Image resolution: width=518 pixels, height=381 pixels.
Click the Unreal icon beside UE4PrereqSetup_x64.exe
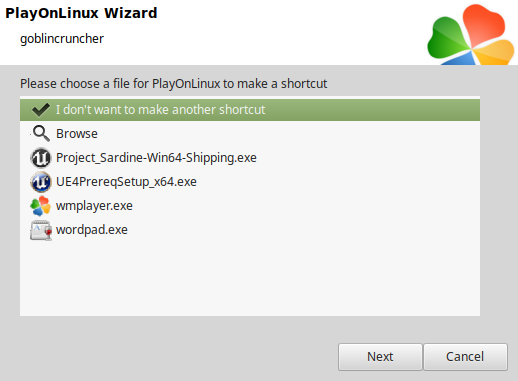[x=41, y=182]
